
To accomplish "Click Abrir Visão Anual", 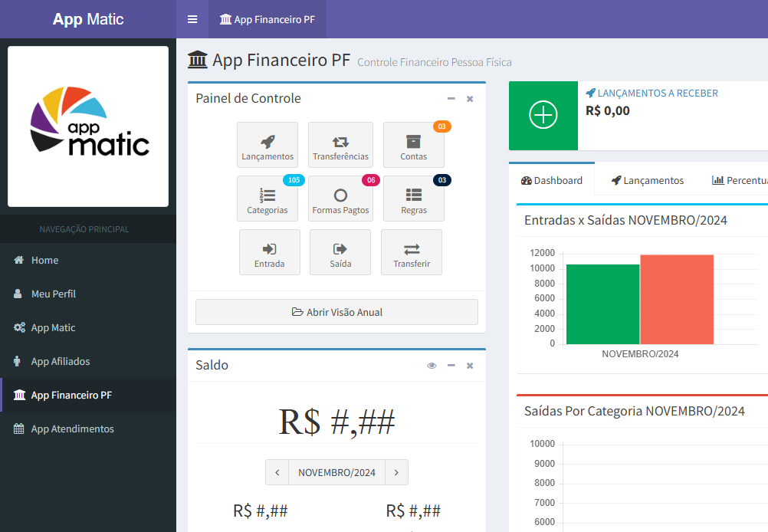I will click(x=336, y=312).
